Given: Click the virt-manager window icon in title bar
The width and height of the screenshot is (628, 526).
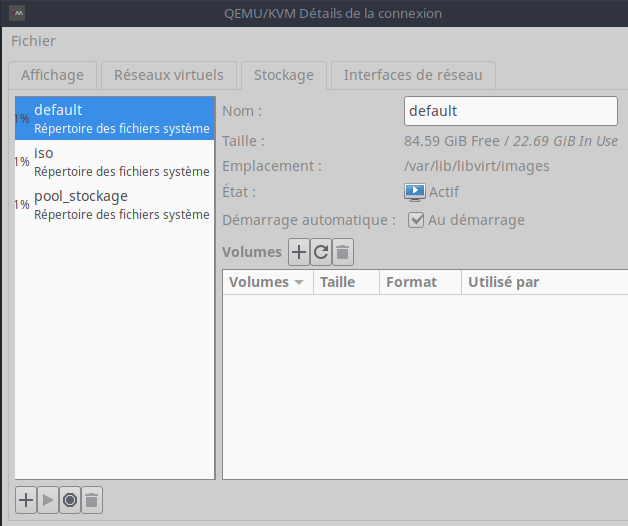Looking at the screenshot, I should point(17,13).
